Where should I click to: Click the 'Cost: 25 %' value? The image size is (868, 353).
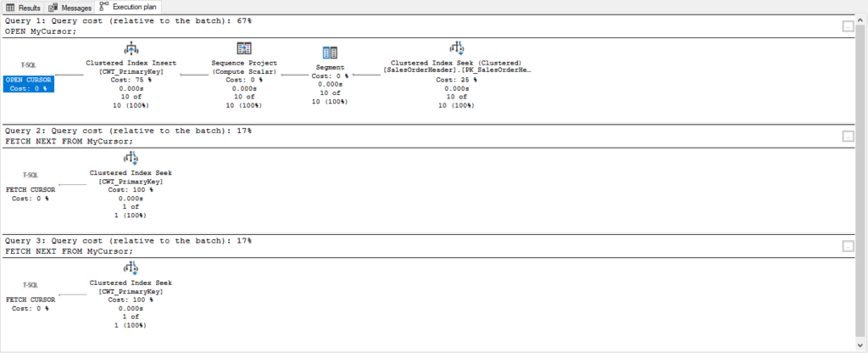pos(456,80)
